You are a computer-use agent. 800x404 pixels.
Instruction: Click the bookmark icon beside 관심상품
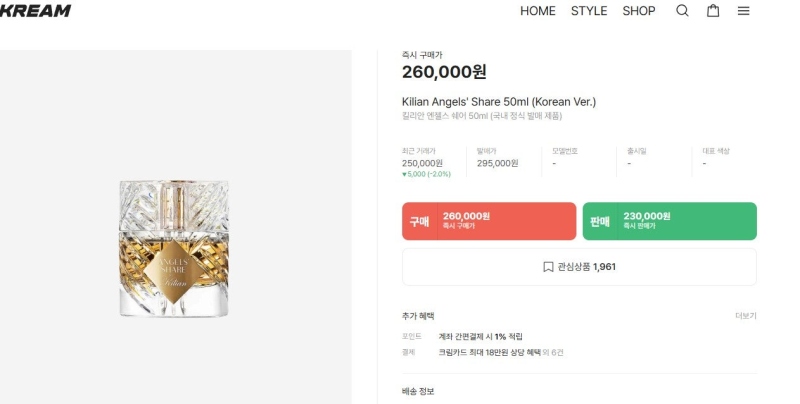[548, 267]
